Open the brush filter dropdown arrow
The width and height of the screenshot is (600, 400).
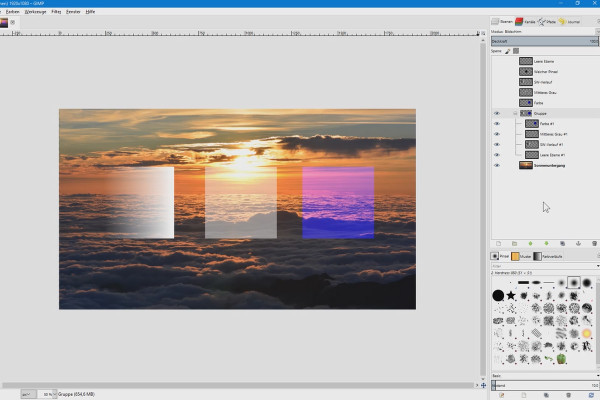[x=598, y=266]
